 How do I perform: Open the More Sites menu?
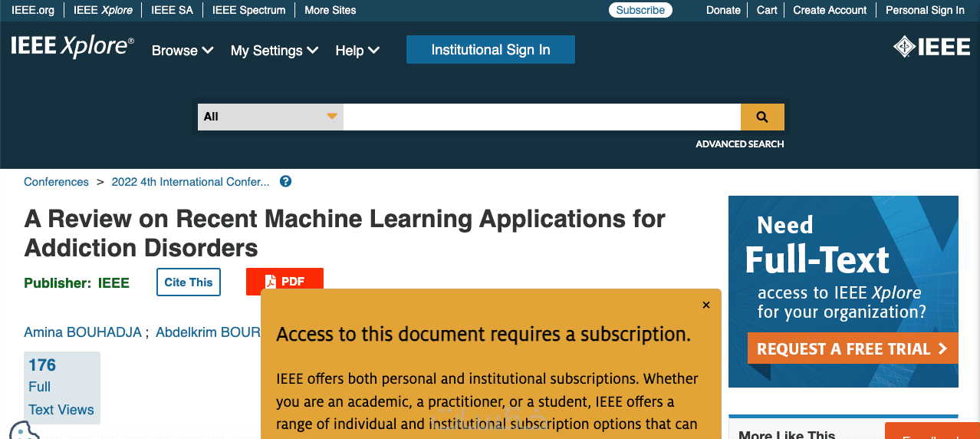tap(331, 10)
